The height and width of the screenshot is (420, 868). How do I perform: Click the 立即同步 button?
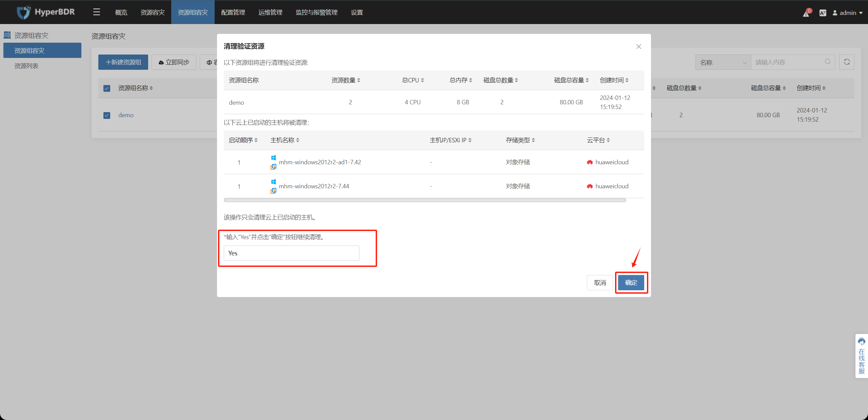pyautogui.click(x=174, y=62)
